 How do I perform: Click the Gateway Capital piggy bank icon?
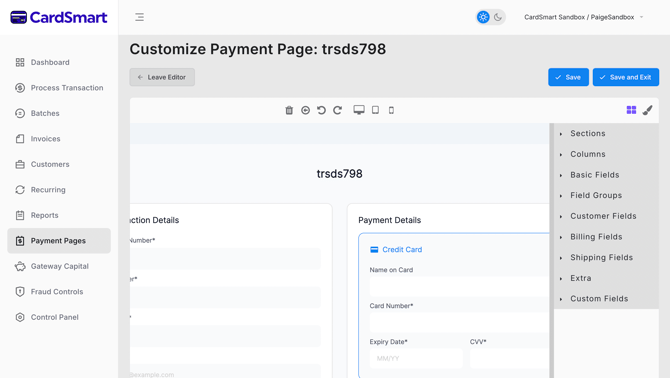click(20, 266)
